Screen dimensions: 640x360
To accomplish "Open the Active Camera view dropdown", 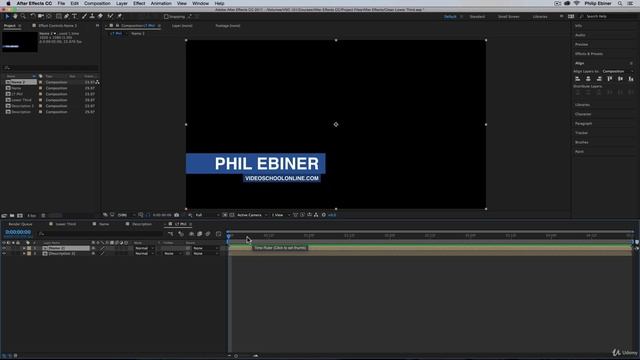I will click(252, 215).
